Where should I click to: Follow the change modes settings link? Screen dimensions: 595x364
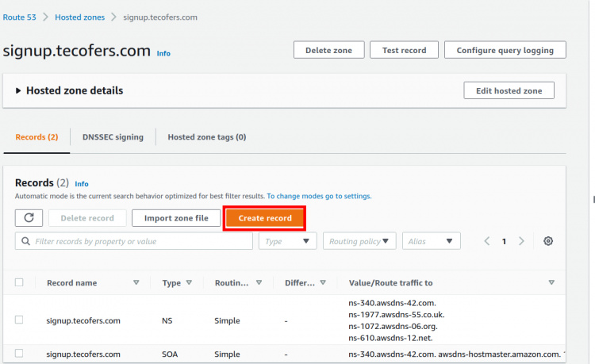(x=319, y=196)
